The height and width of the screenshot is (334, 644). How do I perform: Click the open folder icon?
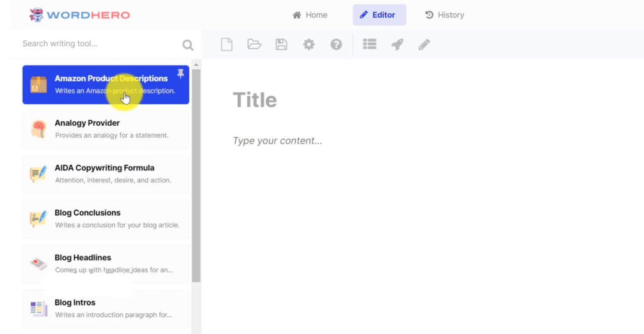254,44
